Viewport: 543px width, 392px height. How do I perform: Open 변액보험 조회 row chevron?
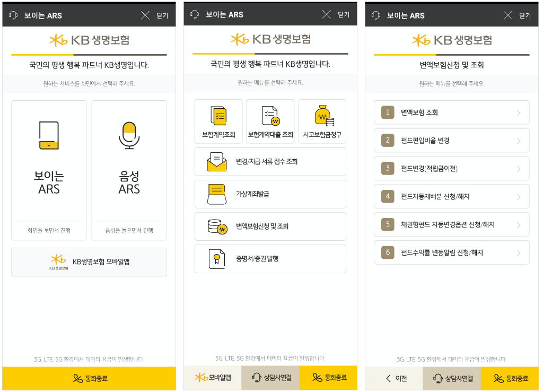[x=519, y=113]
